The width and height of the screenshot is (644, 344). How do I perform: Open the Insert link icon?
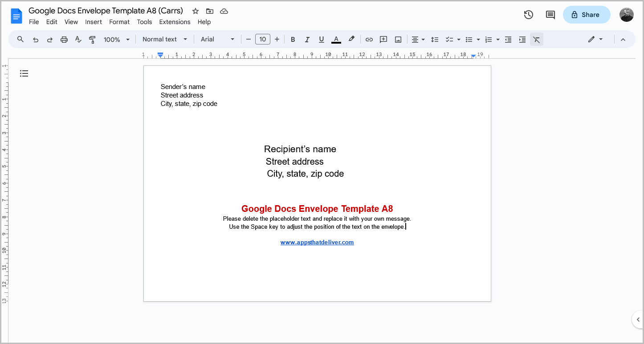[x=369, y=39]
